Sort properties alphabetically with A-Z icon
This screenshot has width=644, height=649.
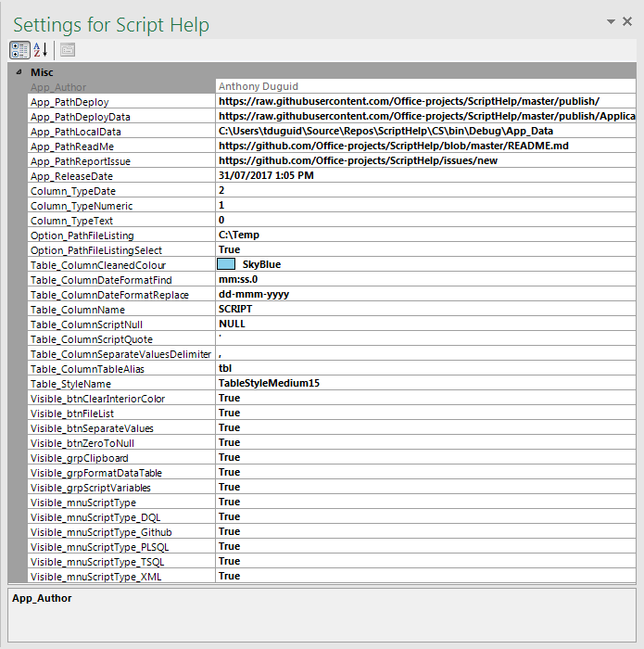pyautogui.click(x=41, y=50)
